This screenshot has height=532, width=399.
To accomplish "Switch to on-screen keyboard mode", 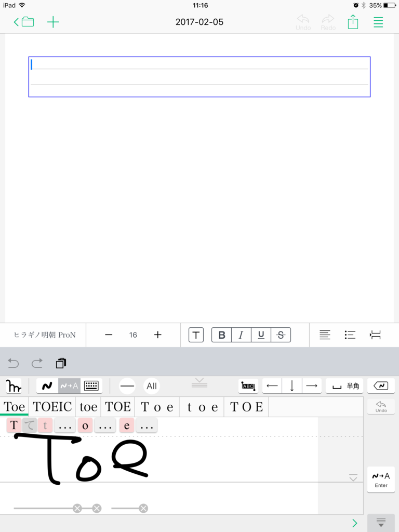I will [x=91, y=386].
